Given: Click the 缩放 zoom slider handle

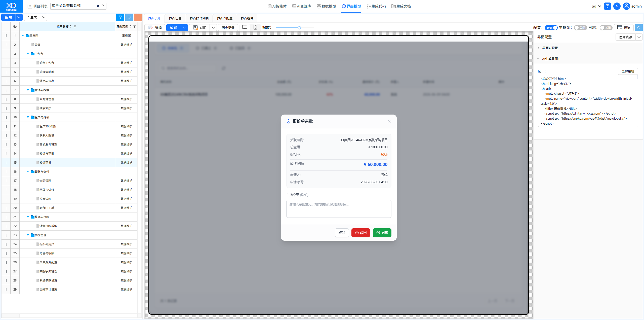Looking at the screenshot, I should click(299, 28).
